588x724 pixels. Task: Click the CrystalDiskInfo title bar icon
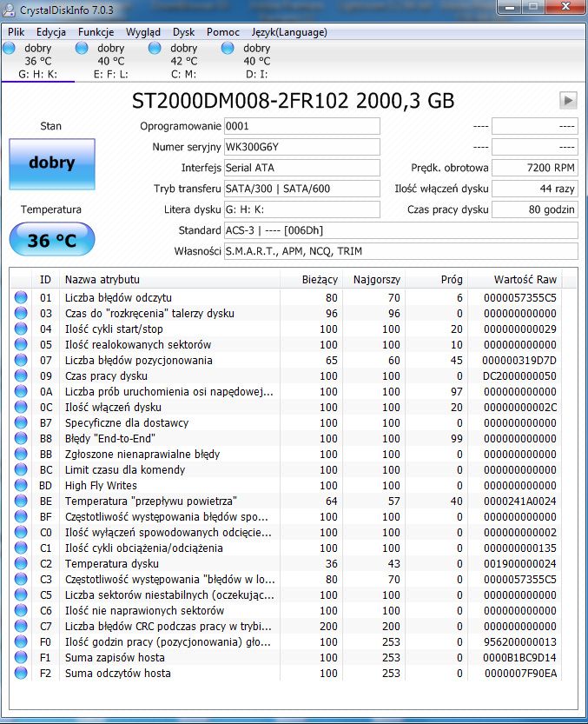[x=9, y=10]
